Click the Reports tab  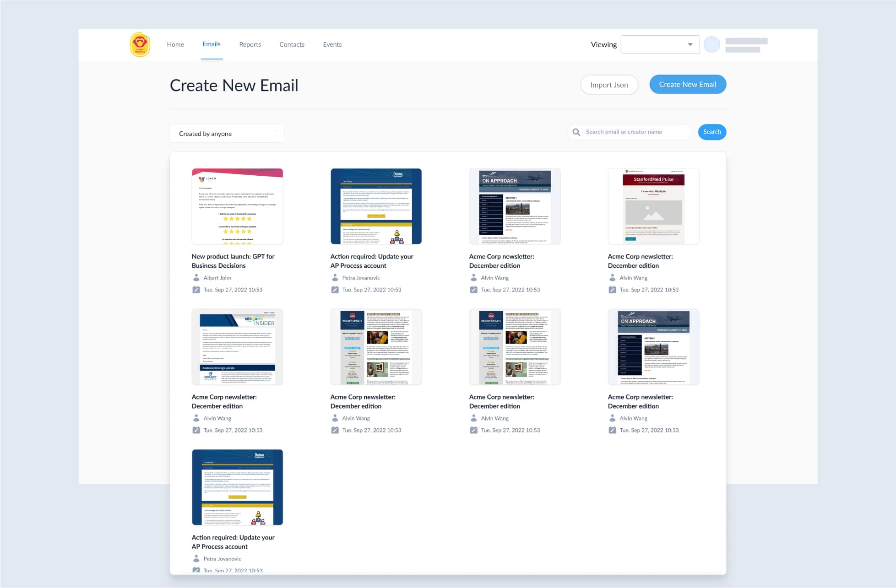click(x=250, y=44)
